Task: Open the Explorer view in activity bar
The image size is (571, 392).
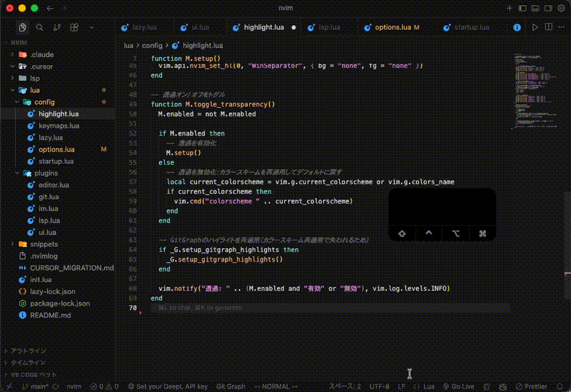Action: tap(23, 28)
